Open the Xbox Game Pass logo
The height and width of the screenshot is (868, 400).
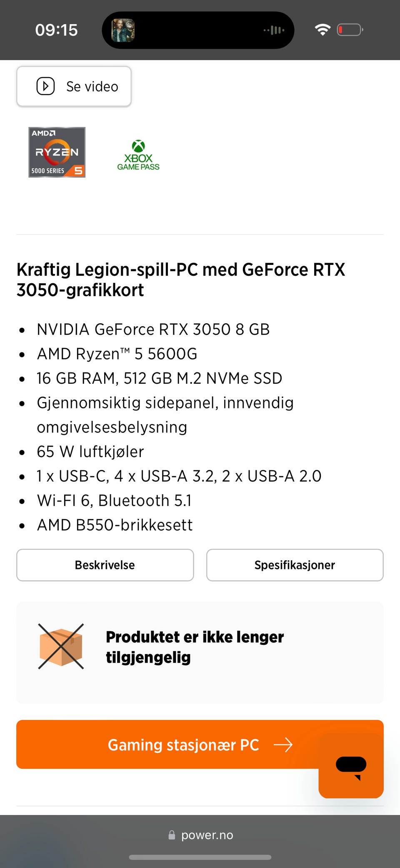138,155
